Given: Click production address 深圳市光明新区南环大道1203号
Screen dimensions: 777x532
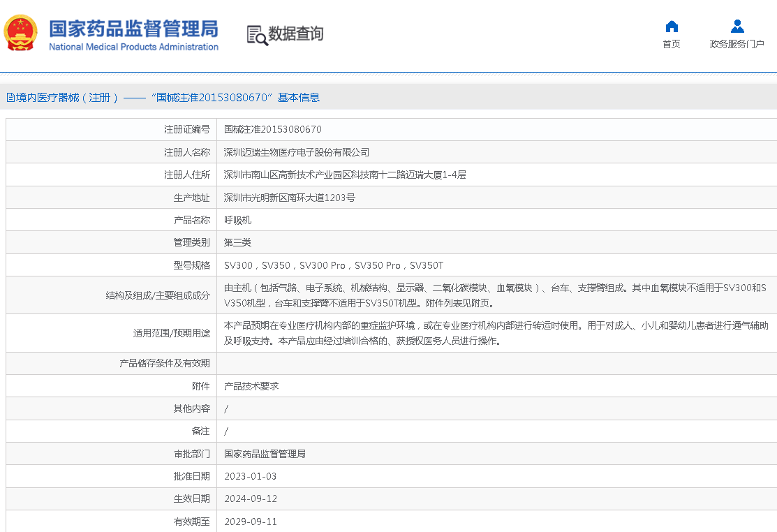Looking at the screenshot, I should [x=290, y=198].
